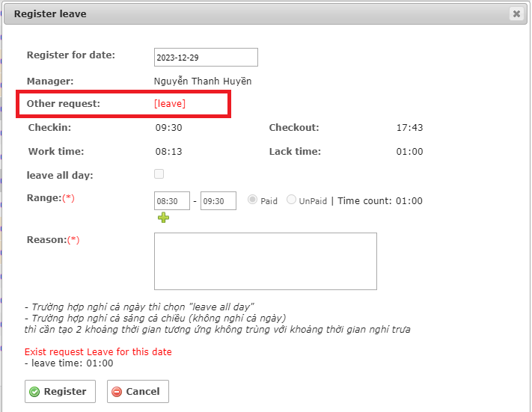Click the Work time value 08:13

168,151
